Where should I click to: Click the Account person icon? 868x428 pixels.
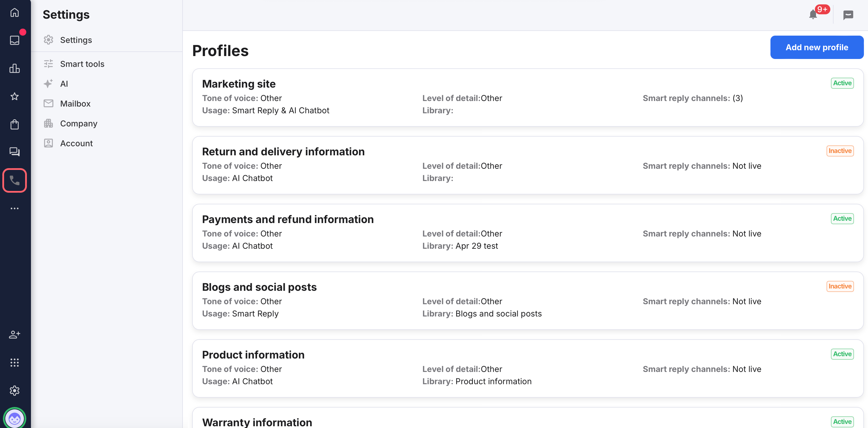coord(48,143)
